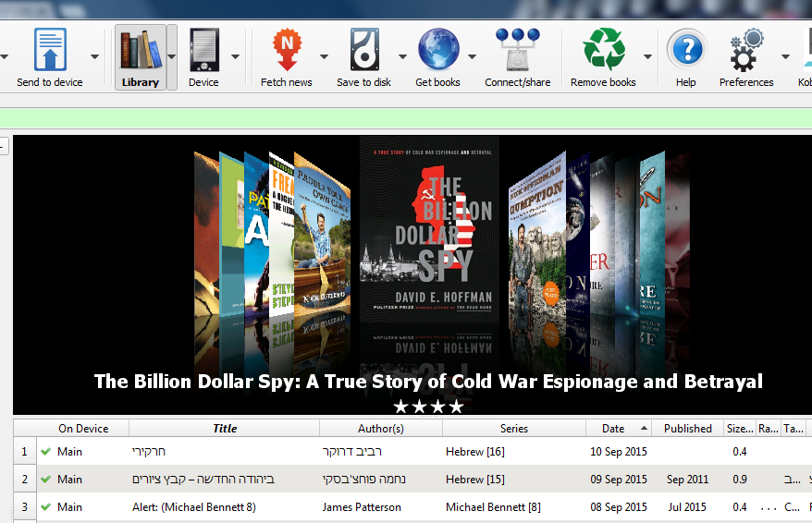Select the Paddle Your Own Canoe cover

(322, 236)
